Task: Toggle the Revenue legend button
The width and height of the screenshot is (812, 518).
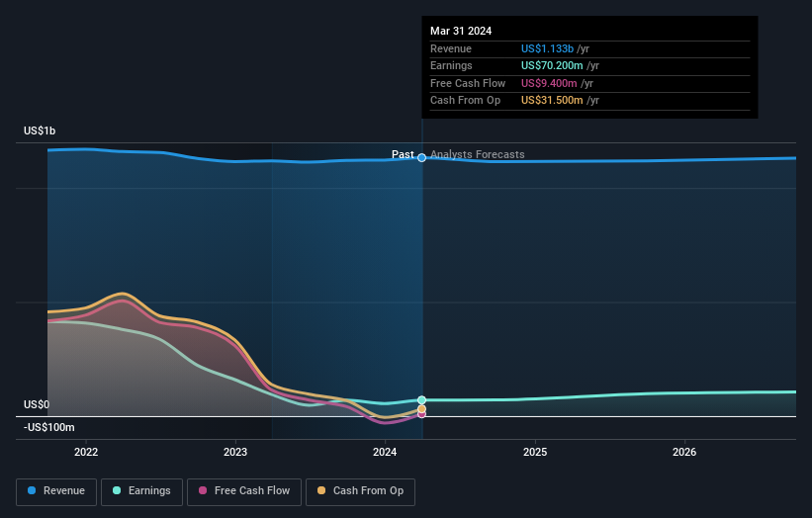Action: pyautogui.click(x=56, y=491)
